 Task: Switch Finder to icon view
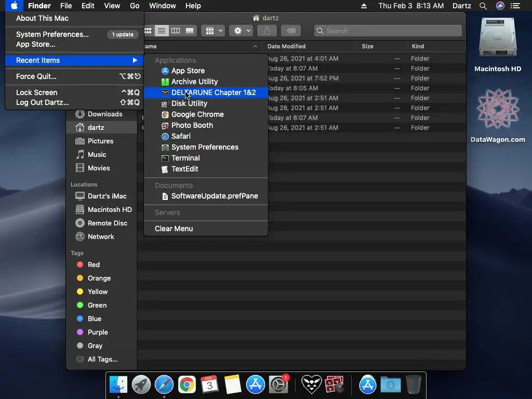point(148,31)
